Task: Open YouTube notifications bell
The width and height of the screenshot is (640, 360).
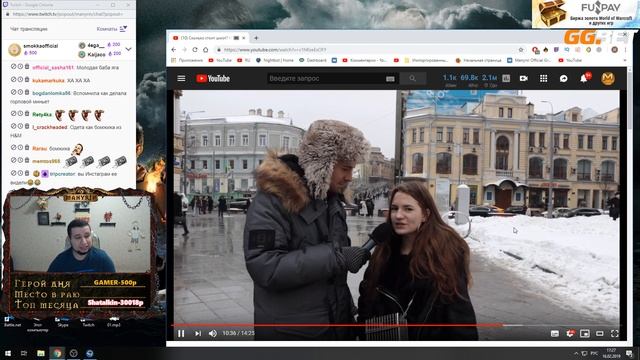Action: (584, 78)
